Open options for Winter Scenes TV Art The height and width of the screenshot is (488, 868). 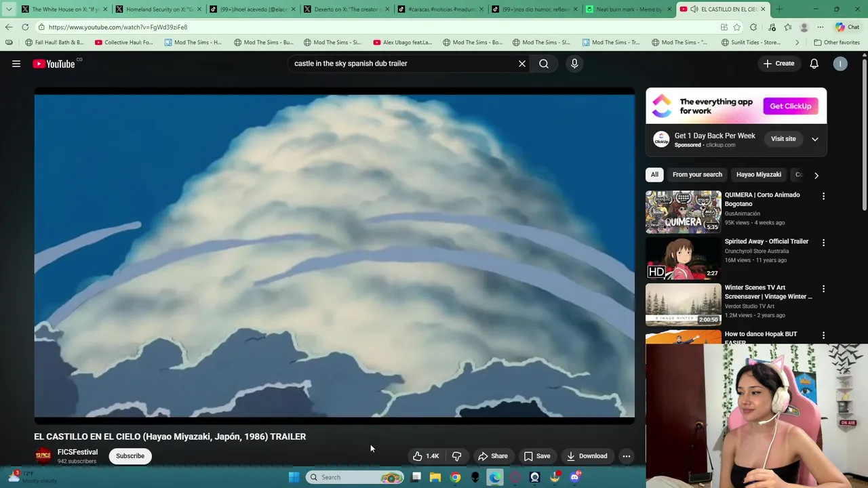[823, 289]
